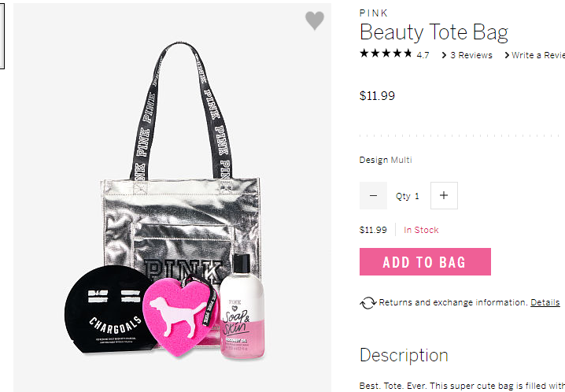Select the partial thumbnail at left edge
This screenshot has height=392, width=565.
[x=2, y=36]
